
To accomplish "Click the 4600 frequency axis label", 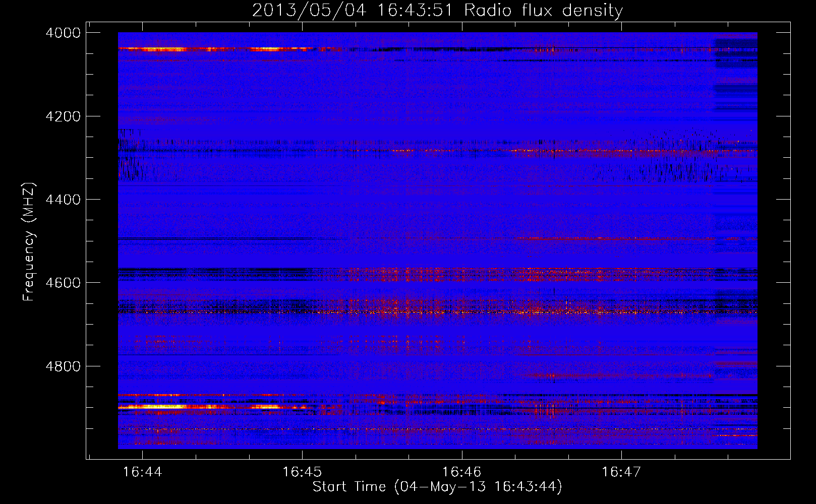I will click(x=63, y=283).
